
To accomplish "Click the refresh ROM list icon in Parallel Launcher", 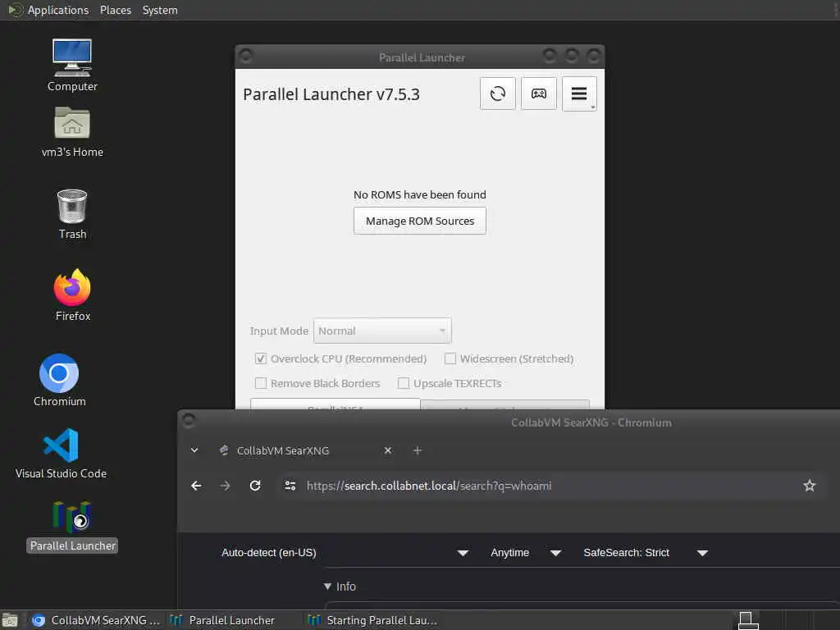I will click(x=498, y=94).
